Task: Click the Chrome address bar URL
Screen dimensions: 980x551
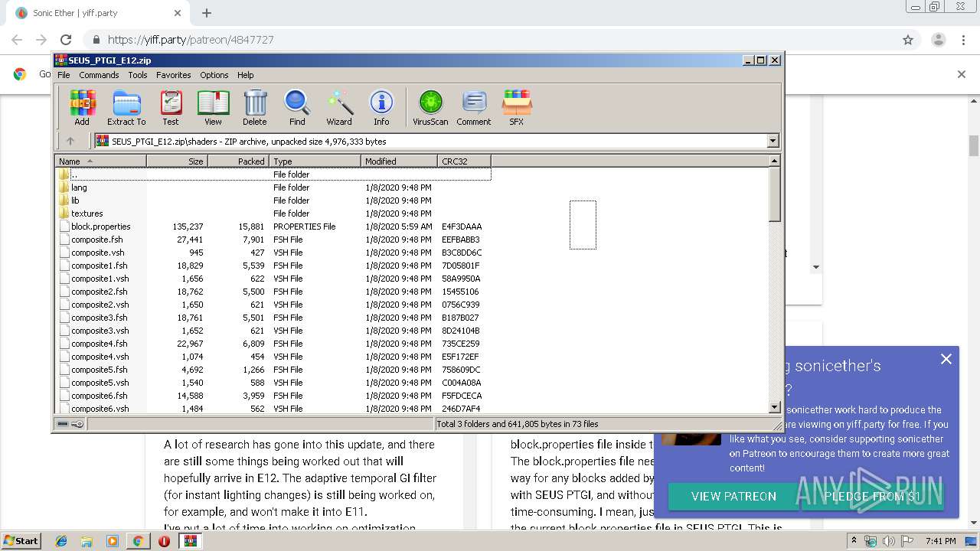Action: click(x=191, y=40)
